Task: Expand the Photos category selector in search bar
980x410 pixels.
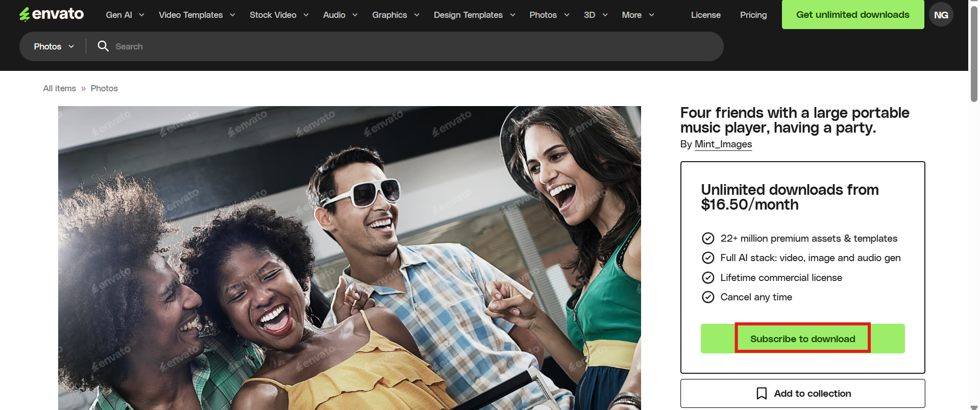Action: [x=54, y=46]
